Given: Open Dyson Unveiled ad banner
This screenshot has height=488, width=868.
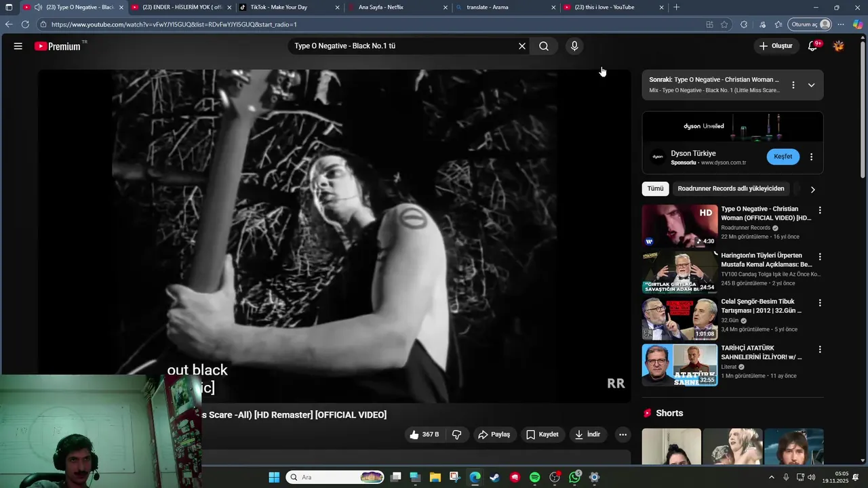Looking at the screenshot, I should pyautogui.click(x=732, y=127).
